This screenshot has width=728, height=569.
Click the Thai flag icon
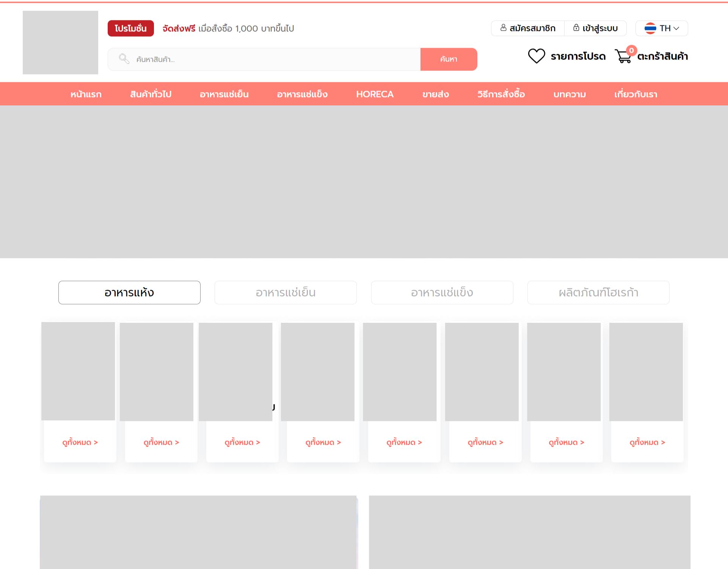pos(650,28)
